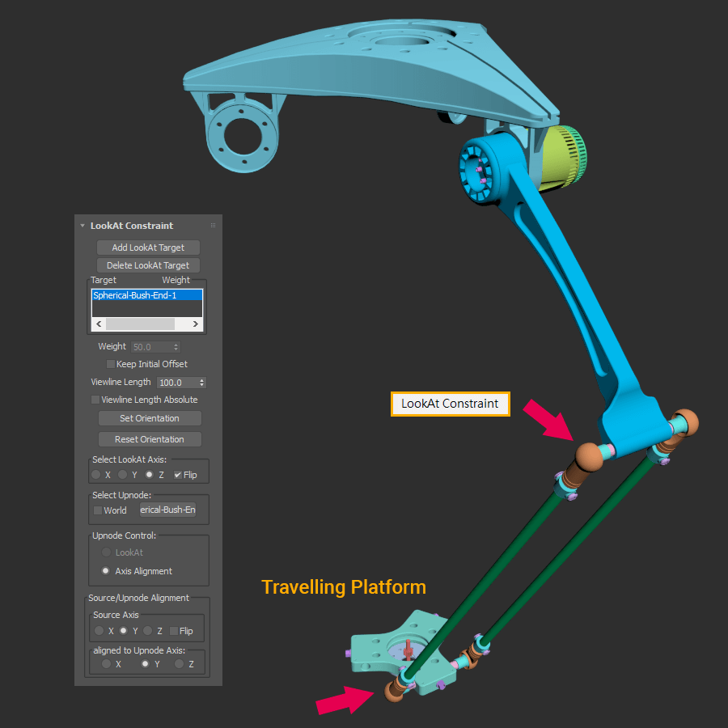Enable World upnode checkbox
Screen dimensions: 728x728
coord(98,510)
